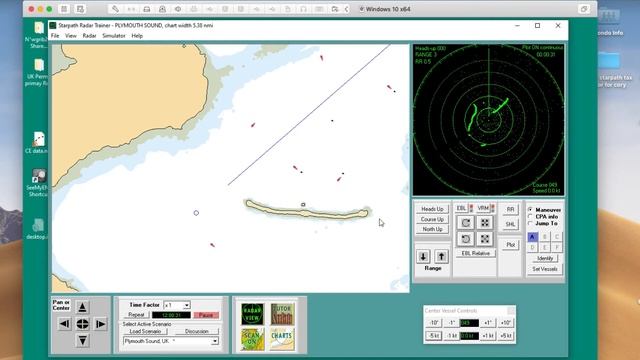Pan the chart down

[82, 340]
